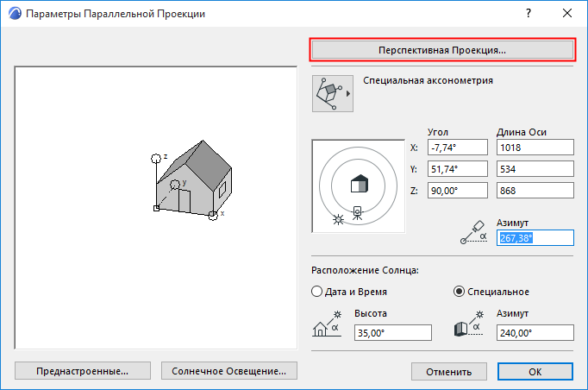The image size is (588, 390).
Task: Click the camera azimuth angle icon
Action: click(x=473, y=232)
